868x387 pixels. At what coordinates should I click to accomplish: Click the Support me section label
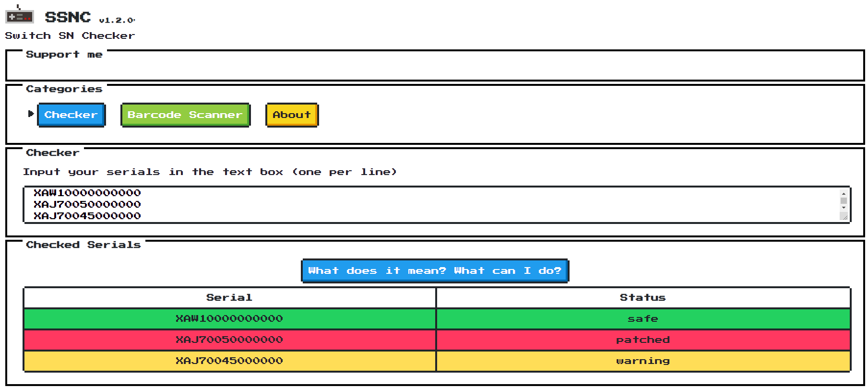pyautogui.click(x=64, y=55)
